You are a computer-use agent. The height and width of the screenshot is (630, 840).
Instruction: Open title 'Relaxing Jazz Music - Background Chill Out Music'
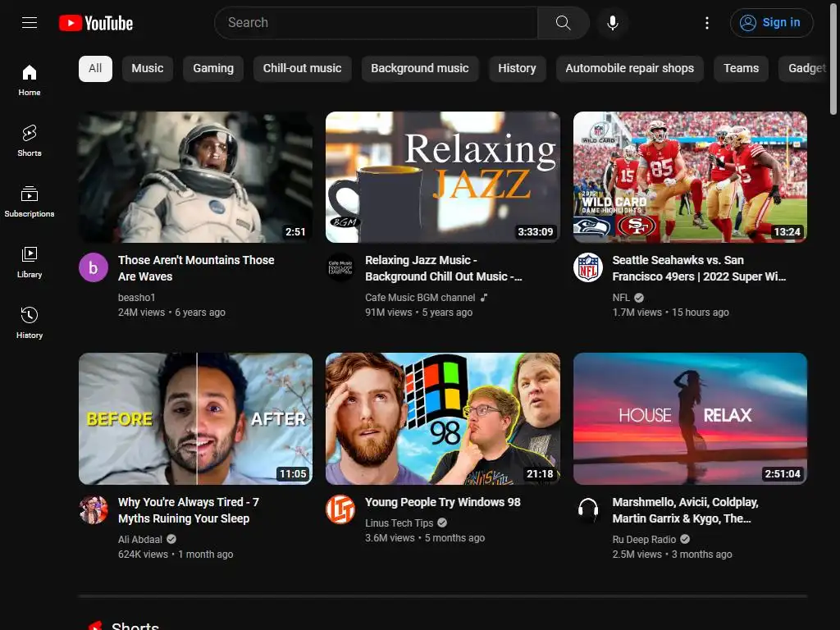click(x=444, y=268)
